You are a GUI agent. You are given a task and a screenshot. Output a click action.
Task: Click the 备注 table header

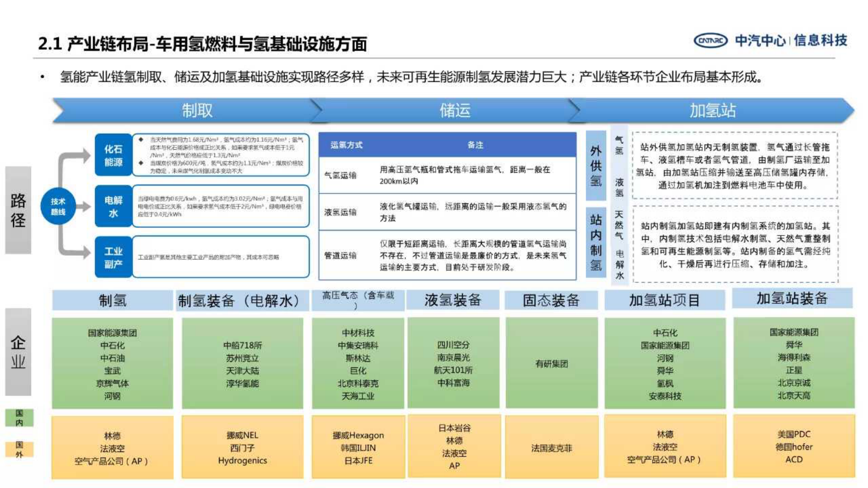pos(475,145)
